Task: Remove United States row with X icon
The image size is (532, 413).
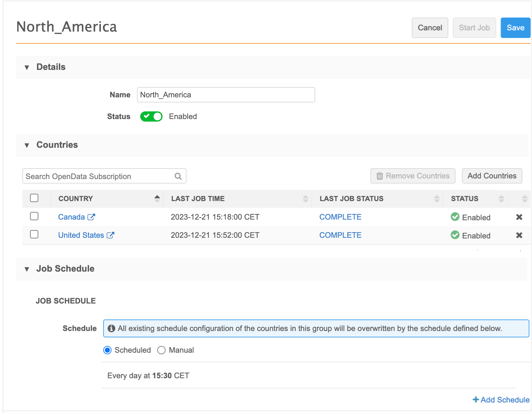Action: (519, 235)
